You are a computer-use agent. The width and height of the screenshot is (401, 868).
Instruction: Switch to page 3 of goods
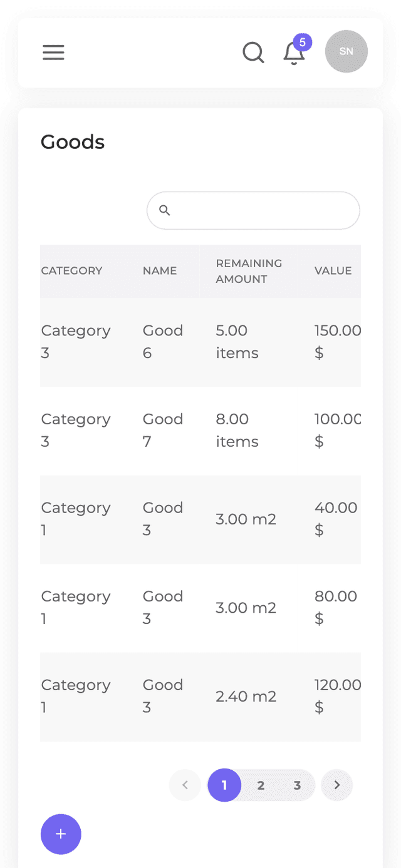(297, 785)
